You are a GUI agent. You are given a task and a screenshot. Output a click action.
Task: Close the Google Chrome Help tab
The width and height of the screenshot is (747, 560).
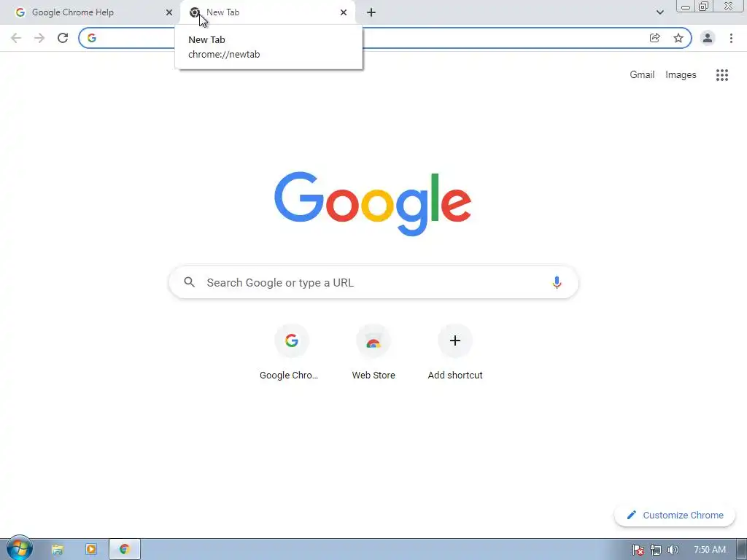click(169, 12)
